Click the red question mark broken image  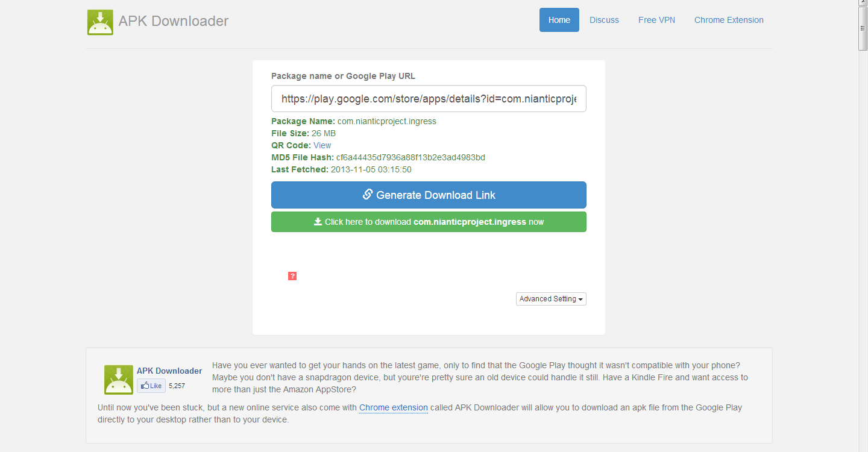point(292,276)
